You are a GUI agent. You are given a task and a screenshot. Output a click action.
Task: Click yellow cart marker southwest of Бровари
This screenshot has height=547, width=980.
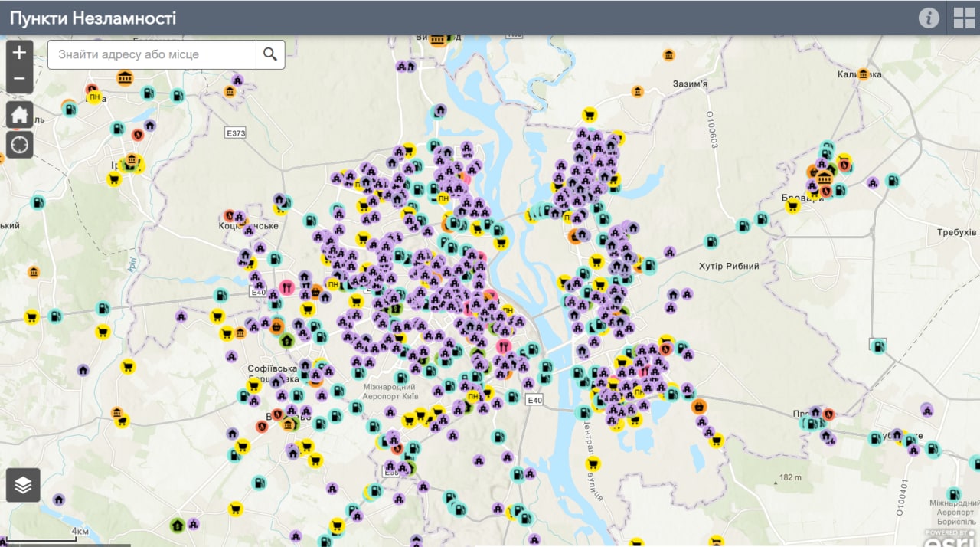coord(793,205)
